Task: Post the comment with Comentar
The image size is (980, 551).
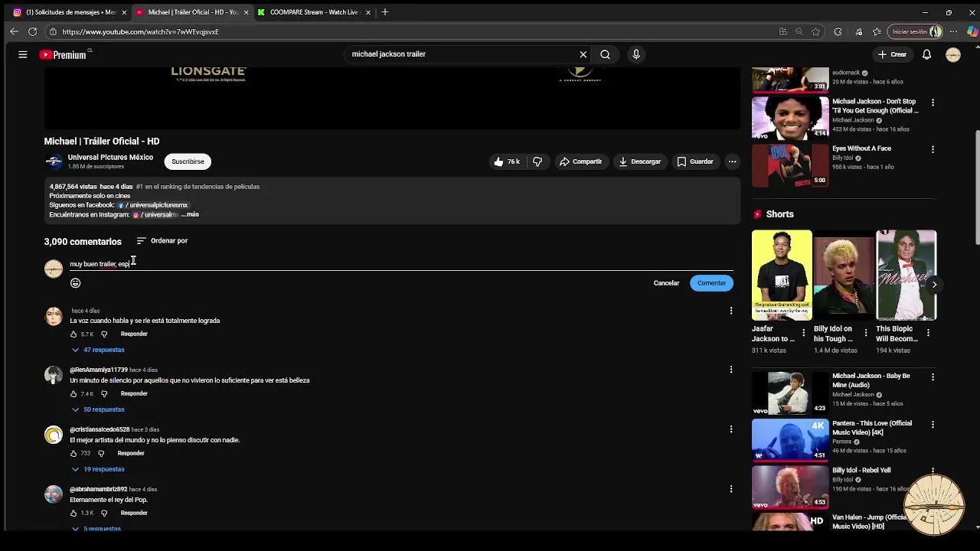Action: (711, 283)
